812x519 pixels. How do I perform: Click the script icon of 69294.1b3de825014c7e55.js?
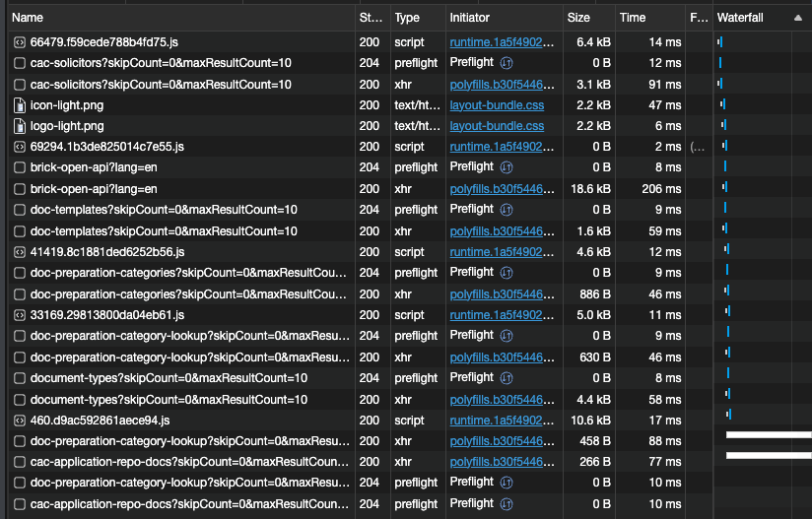click(x=19, y=147)
